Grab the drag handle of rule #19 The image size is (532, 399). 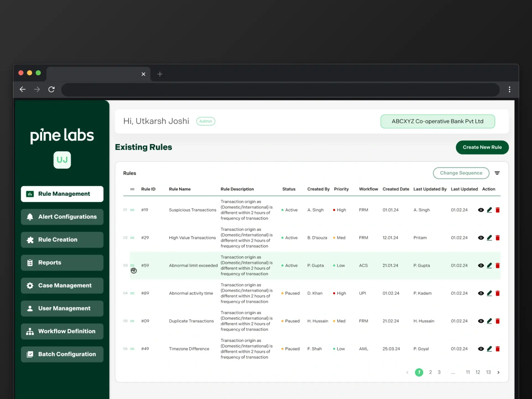(x=132, y=210)
